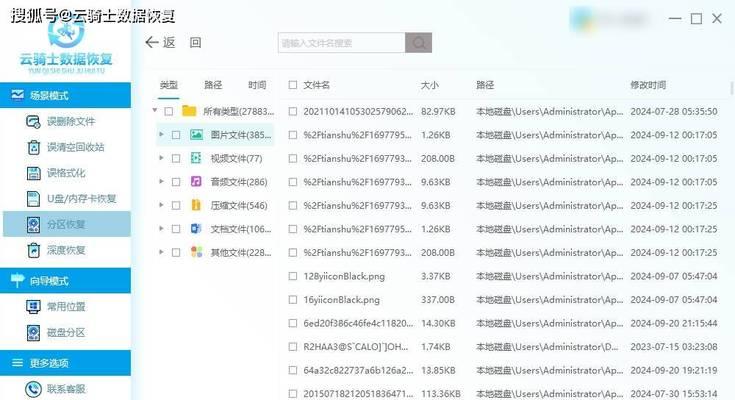735x400 pixels.
Task: Open U盘/内存卡恢复 card icon
Action: 33,198
